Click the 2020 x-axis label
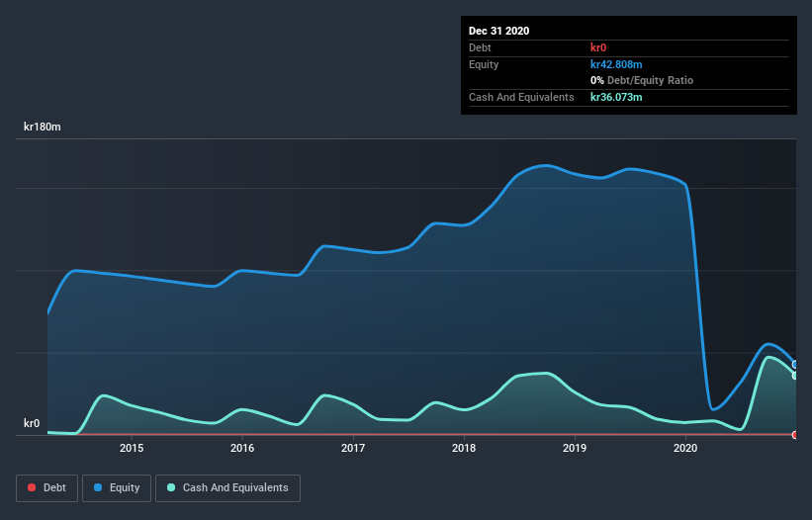Viewport: 812px width, 520px height. (685, 448)
